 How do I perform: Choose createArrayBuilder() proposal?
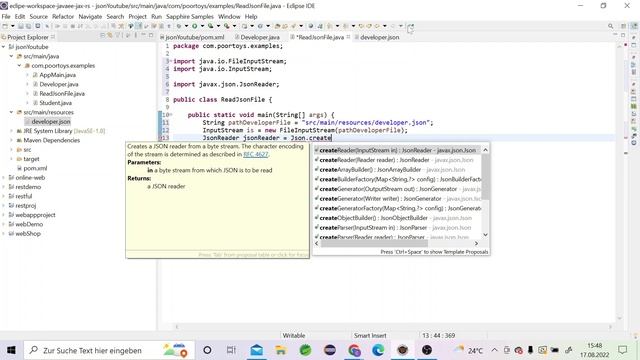[x=398, y=169]
